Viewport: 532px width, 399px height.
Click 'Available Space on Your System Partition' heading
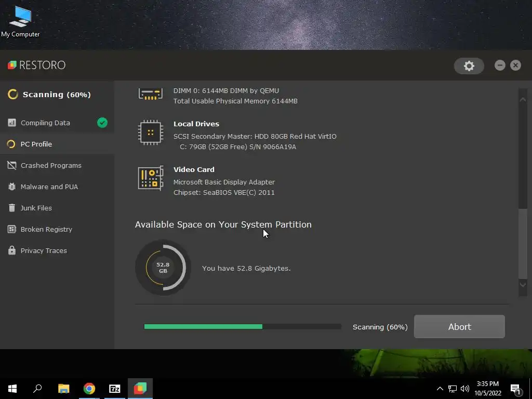223,224
